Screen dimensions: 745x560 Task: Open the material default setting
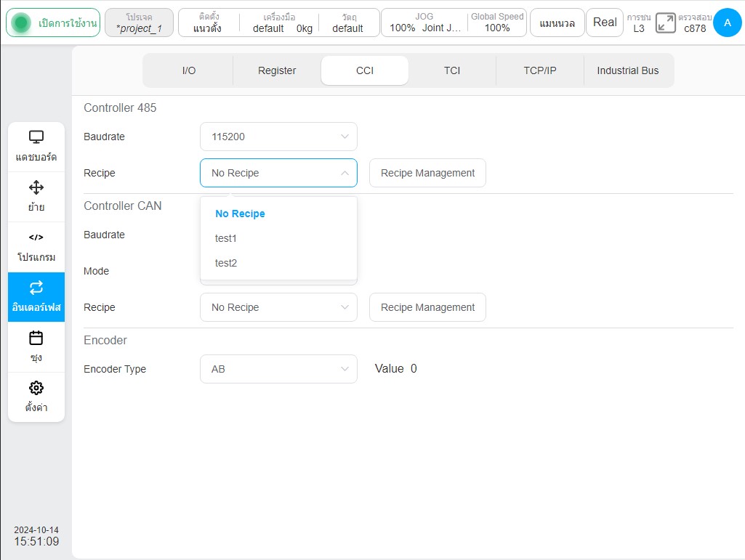[348, 23]
